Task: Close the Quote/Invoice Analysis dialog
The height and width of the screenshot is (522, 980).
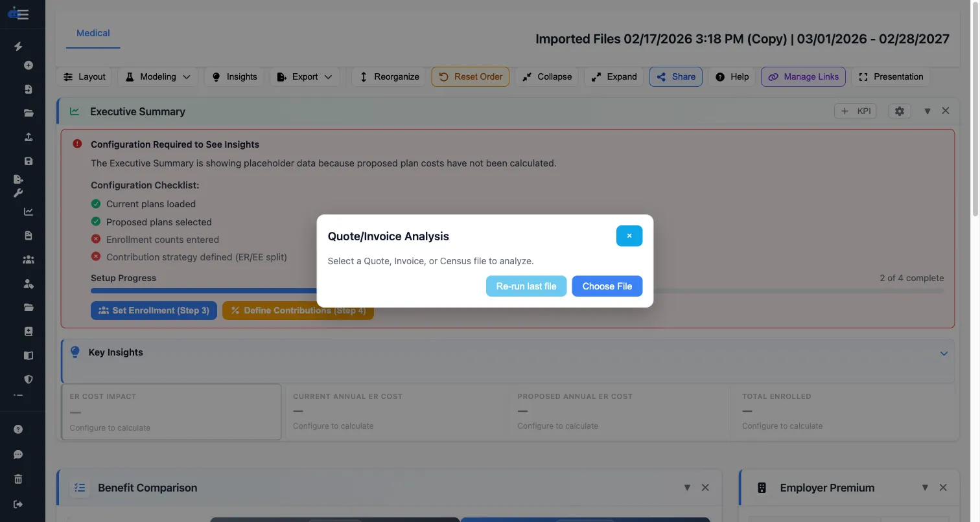Action: pos(629,236)
